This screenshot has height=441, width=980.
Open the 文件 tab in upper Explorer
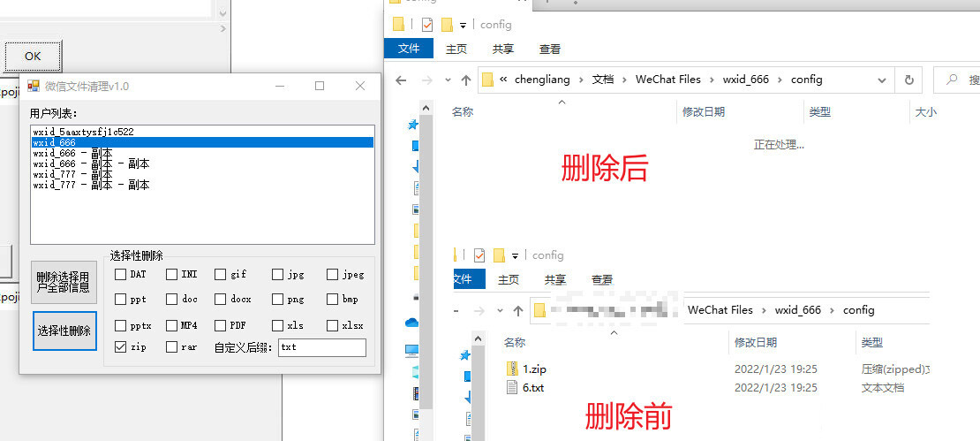(x=409, y=49)
